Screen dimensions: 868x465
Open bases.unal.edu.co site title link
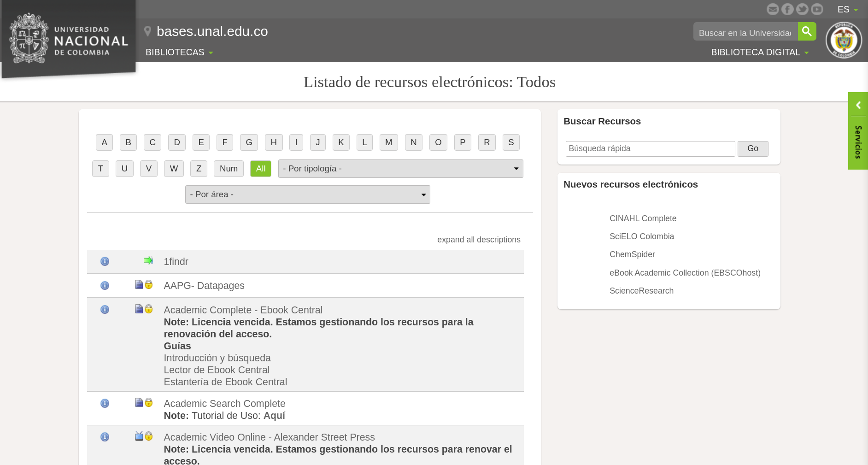[212, 31]
